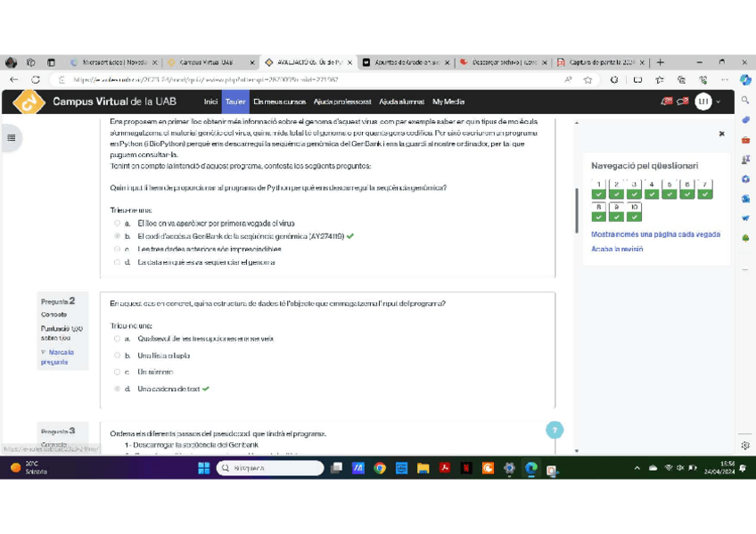Open Els meus cursos menu
This screenshot has height=534, width=756.
[x=280, y=102]
